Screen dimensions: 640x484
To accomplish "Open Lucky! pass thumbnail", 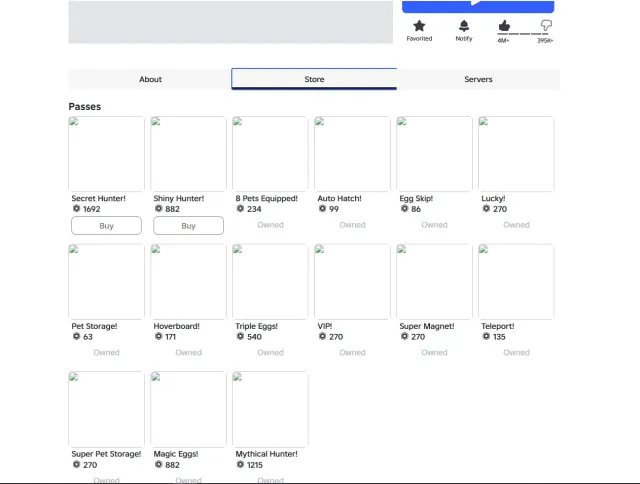I will coord(516,154).
